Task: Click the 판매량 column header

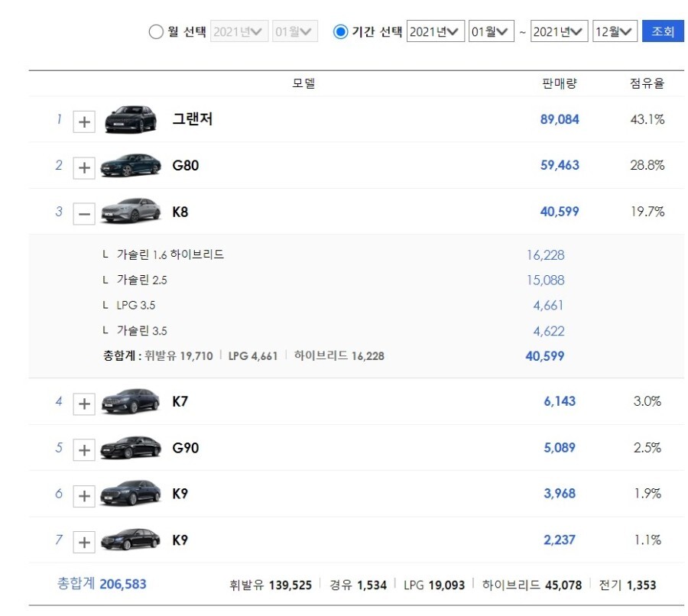Action: 560,83
